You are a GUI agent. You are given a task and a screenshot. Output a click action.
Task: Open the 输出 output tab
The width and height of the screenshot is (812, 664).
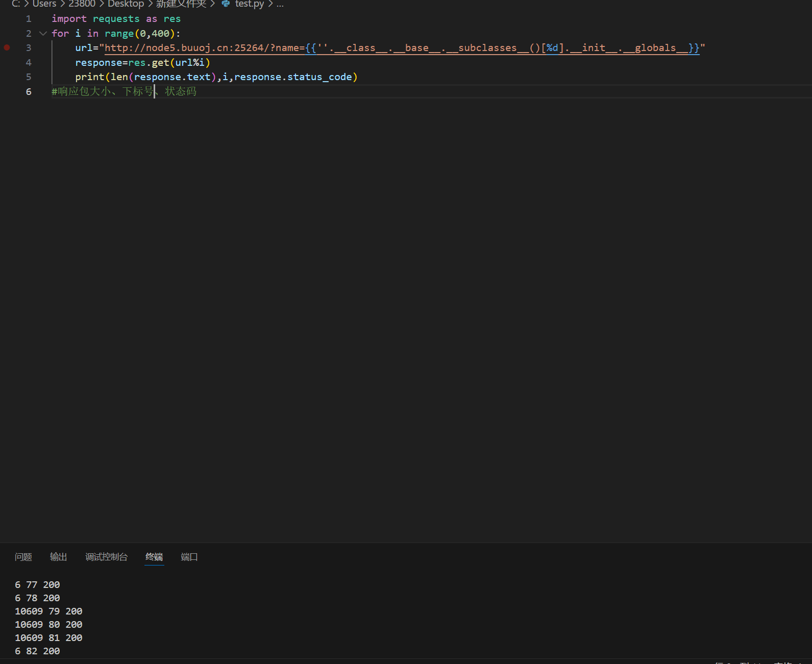tap(58, 557)
